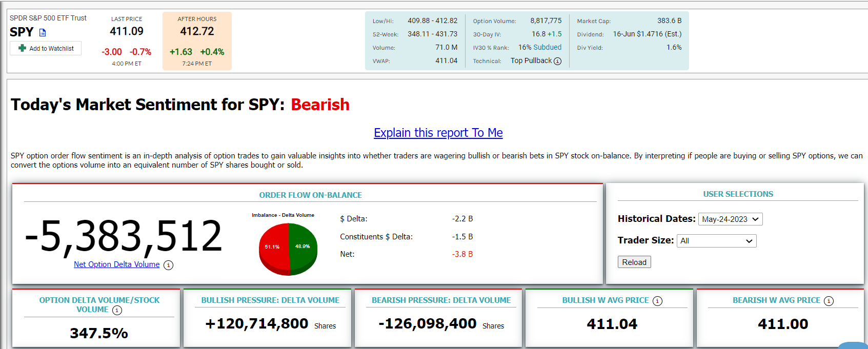Screen dimensions: 868x349
Task: Expand the Historical Dates dropdown
Action: [x=731, y=219]
